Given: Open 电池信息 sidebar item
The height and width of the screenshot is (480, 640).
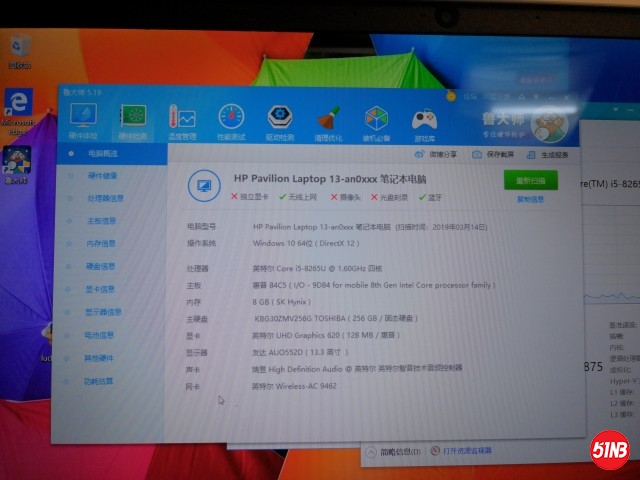Looking at the screenshot, I should (101, 335).
